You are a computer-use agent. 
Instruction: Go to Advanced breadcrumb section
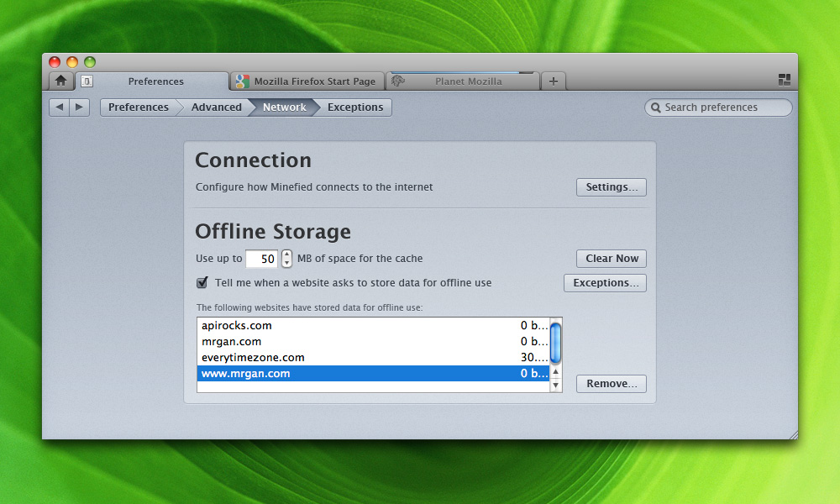[x=216, y=107]
